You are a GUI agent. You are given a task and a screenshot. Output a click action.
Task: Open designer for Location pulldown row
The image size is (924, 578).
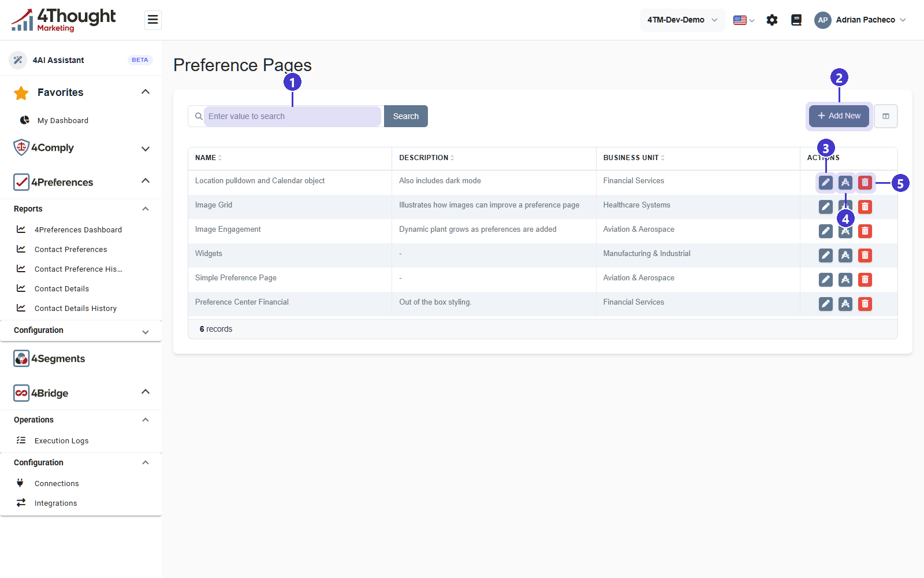[845, 183]
